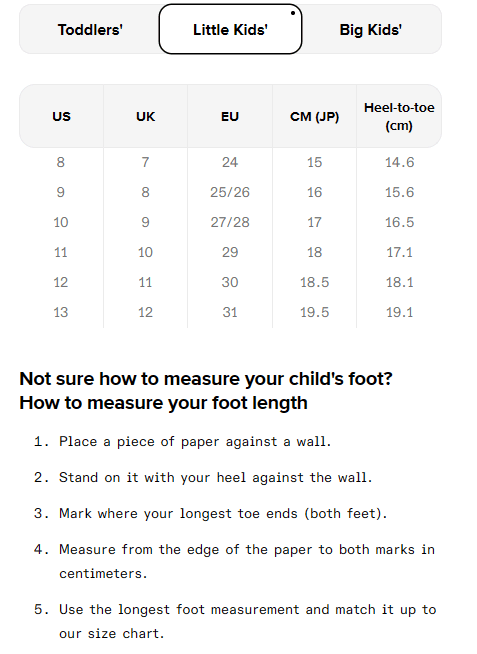Click step 1 about placing paper
477x654 pixels.
(195, 441)
